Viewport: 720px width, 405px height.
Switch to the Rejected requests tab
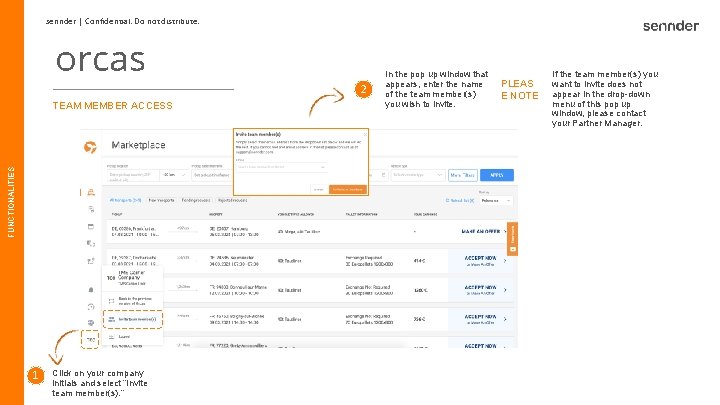(232, 200)
